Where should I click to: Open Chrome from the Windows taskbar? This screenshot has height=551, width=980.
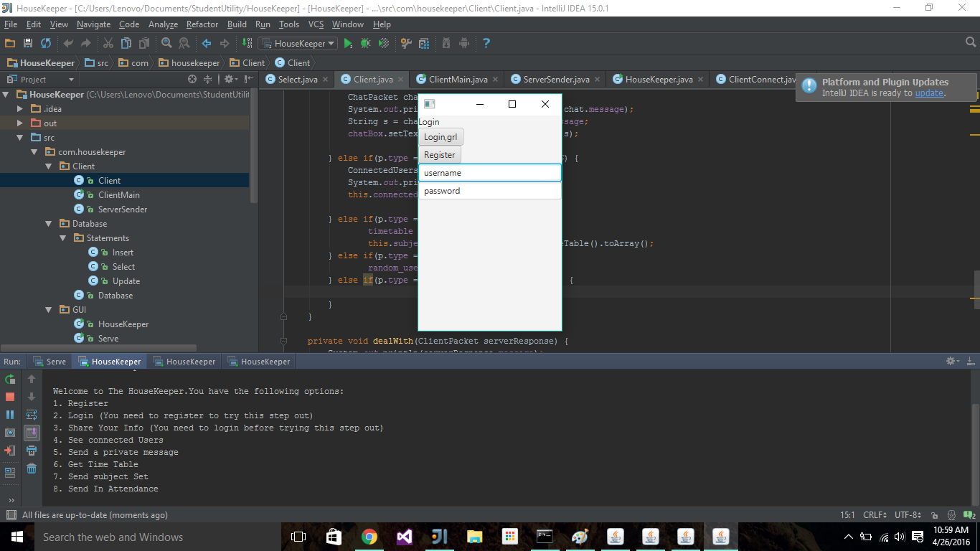click(369, 537)
